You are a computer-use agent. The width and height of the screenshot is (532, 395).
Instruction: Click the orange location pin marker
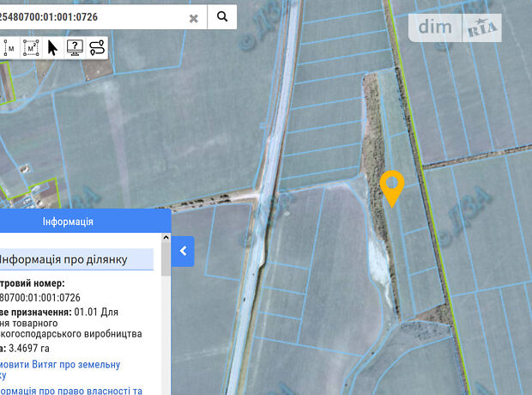pos(391,186)
